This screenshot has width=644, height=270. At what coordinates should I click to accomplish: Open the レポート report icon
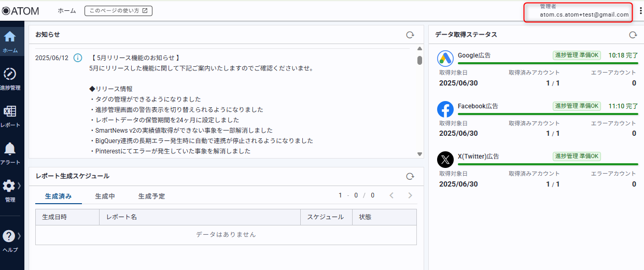click(x=10, y=112)
